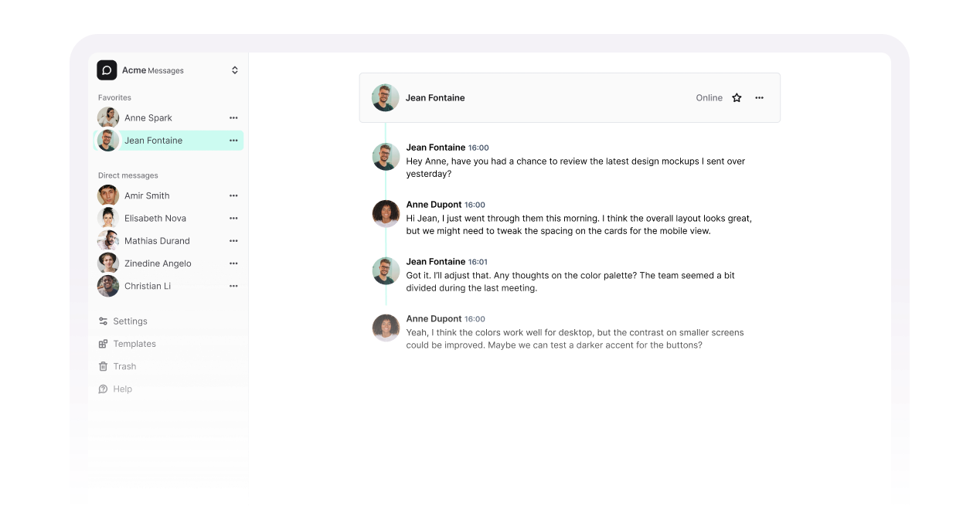Image resolution: width=980 pixels, height=513 pixels.
Task: Open more options for Elisabeth Nova
Action: coord(233,219)
